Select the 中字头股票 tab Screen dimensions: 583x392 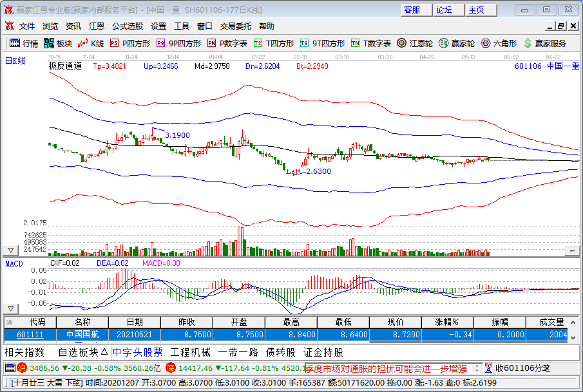pos(138,352)
